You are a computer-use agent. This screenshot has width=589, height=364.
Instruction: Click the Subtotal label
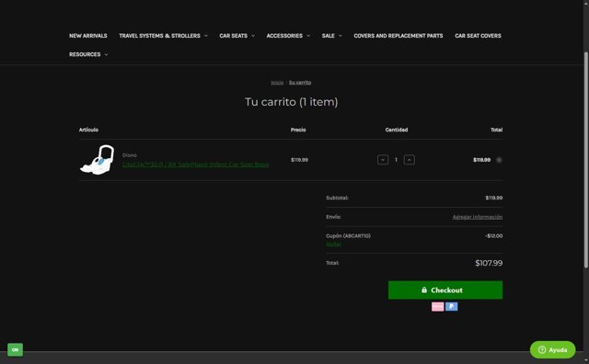click(x=337, y=198)
